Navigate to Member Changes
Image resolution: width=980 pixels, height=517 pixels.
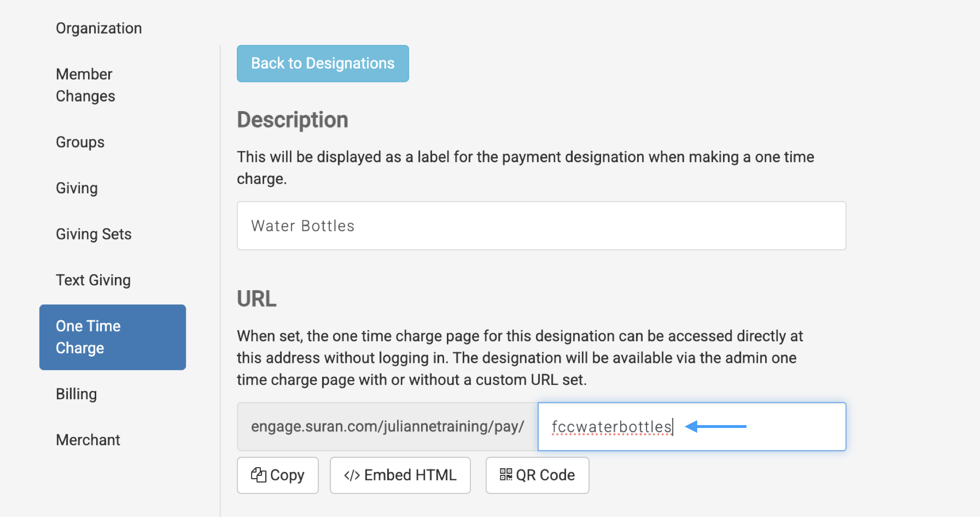tap(85, 85)
